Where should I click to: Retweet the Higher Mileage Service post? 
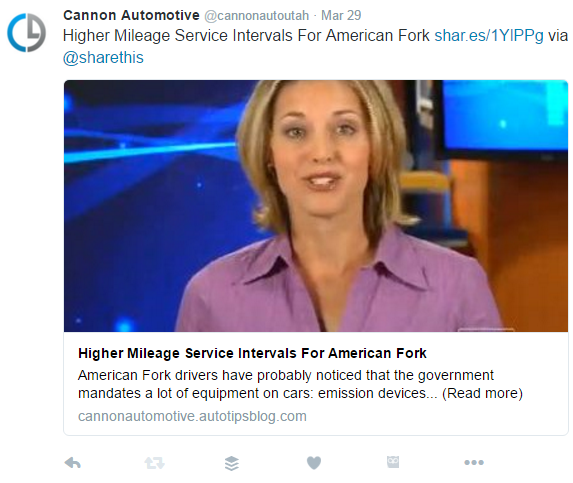(155, 463)
